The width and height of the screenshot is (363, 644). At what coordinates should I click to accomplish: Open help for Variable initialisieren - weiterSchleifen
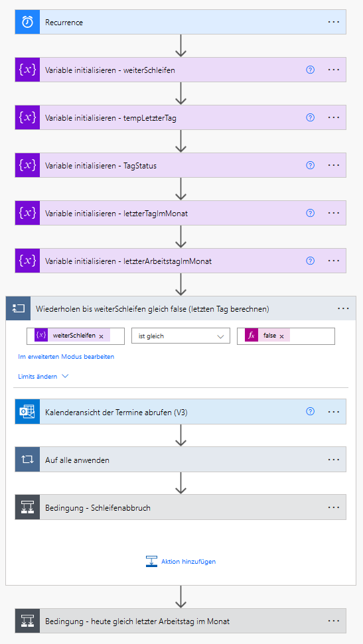311,70
